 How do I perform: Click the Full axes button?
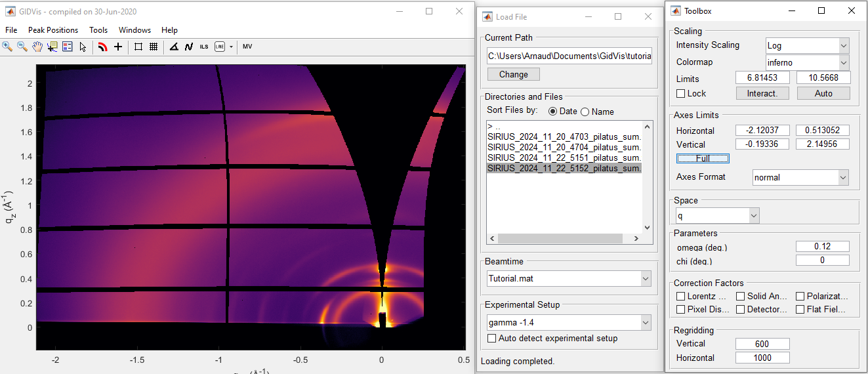(703, 159)
